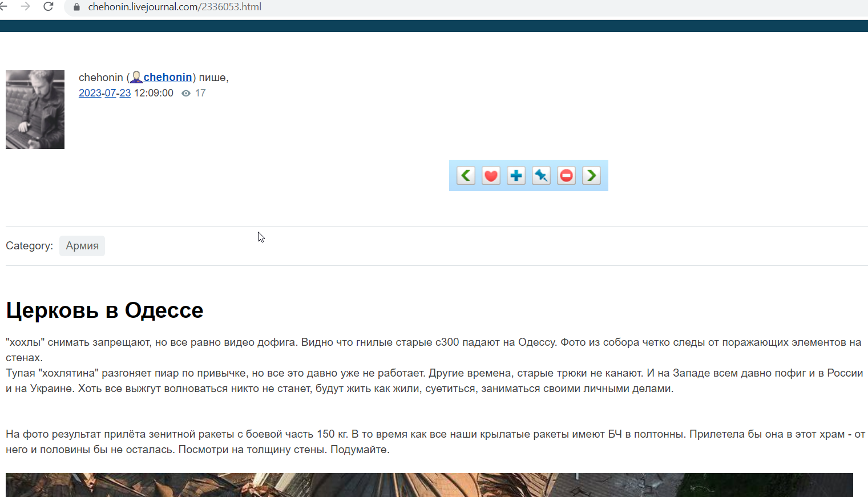
Task: Click the blue plus share icon
Action: tap(516, 175)
